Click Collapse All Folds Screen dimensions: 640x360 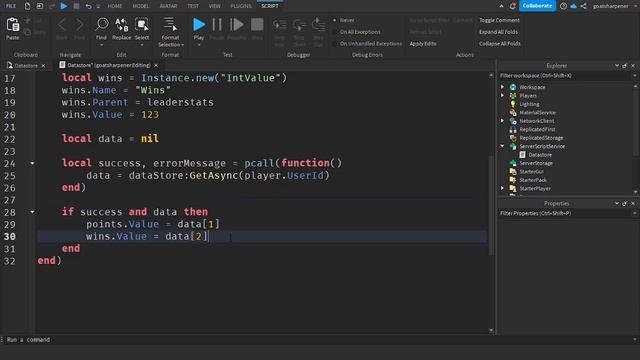(500, 44)
